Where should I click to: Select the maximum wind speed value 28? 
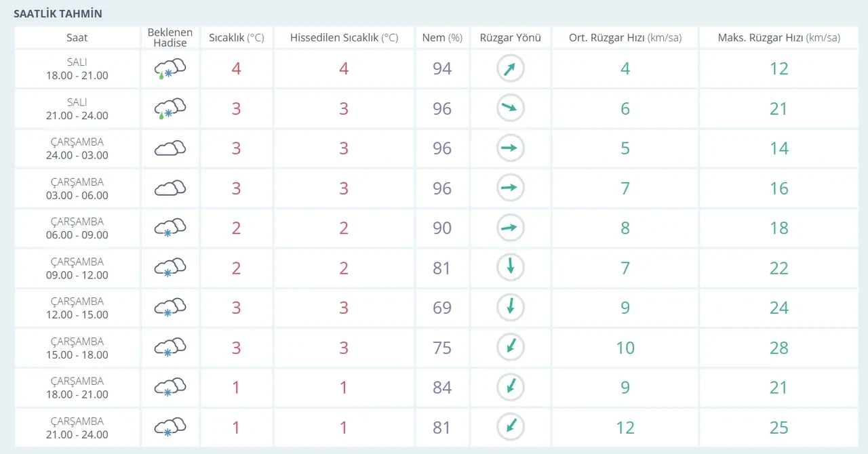(x=778, y=348)
